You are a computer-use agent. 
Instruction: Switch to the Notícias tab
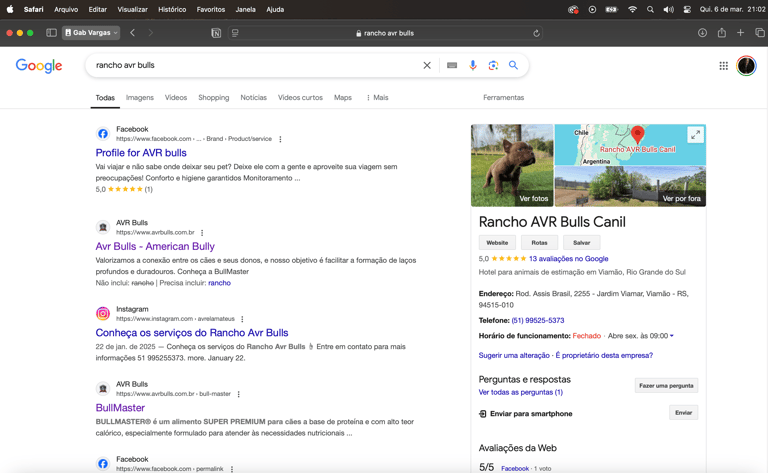click(x=253, y=97)
